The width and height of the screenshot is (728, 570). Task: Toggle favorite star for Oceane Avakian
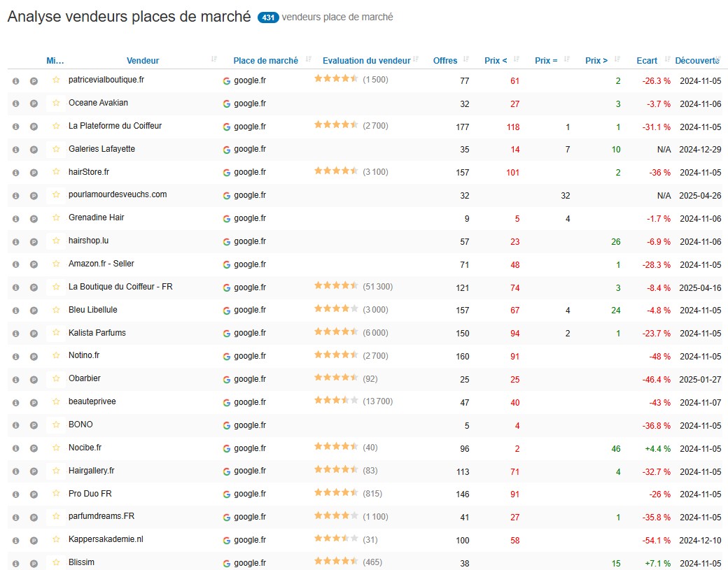pyautogui.click(x=56, y=103)
